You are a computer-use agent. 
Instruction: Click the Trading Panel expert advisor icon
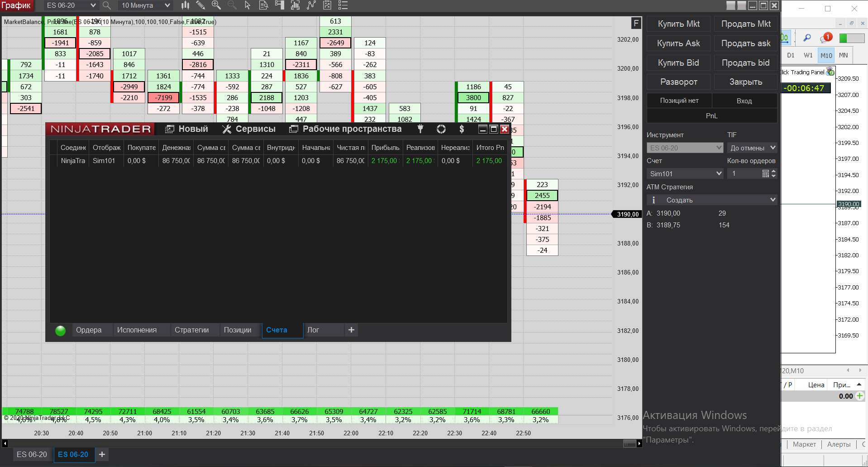pos(830,72)
